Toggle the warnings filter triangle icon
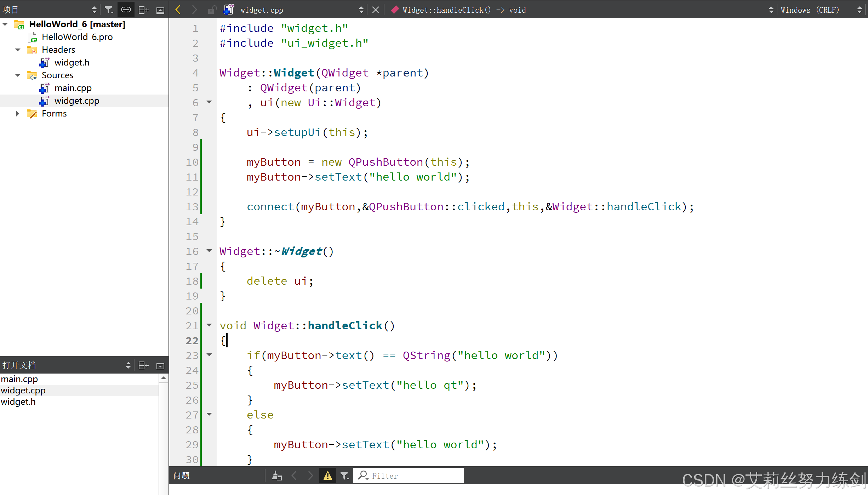 click(x=328, y=476)
